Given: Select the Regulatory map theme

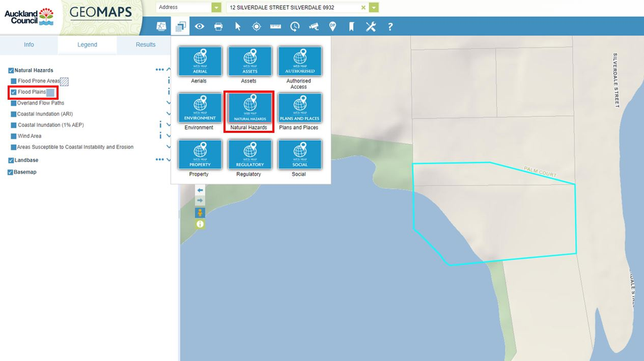Looking at the screenshot, I should tap(250, 154).
